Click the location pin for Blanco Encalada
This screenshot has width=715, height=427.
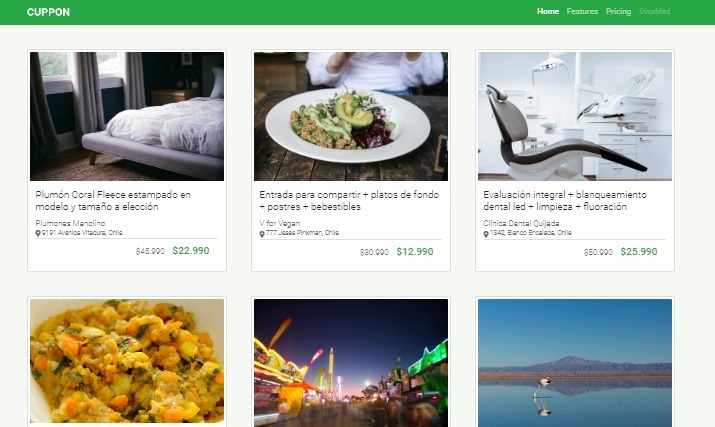(x=486, y=233)
